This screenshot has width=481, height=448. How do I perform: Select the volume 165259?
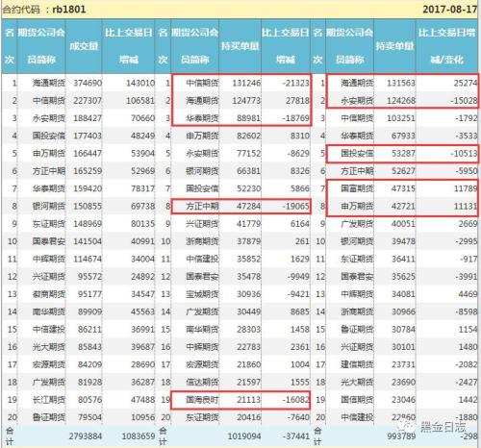pos(88,171)
